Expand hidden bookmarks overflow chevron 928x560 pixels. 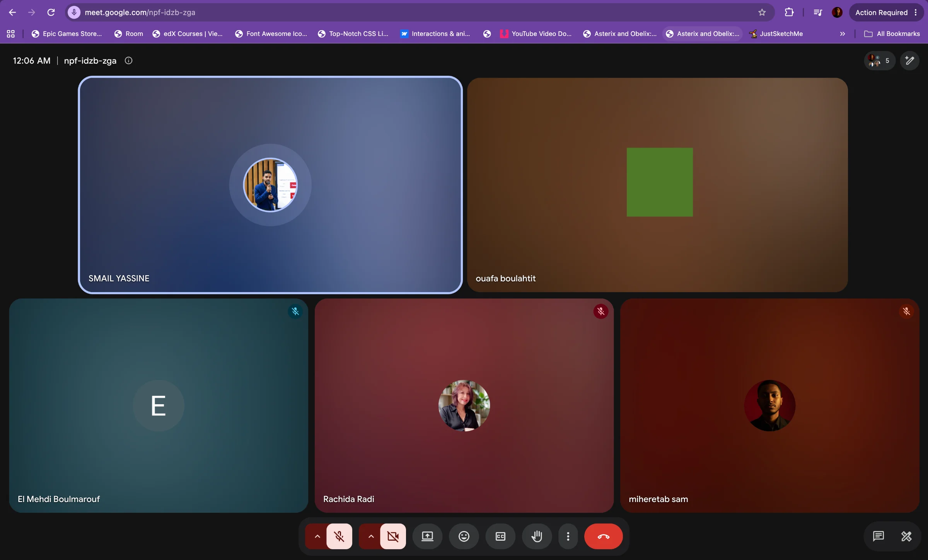click(x=843, y=34)
